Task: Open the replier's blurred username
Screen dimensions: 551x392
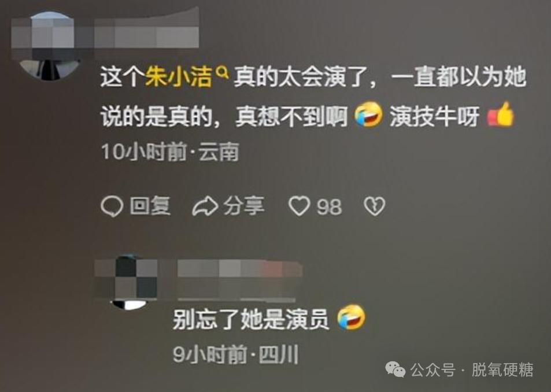Action: click(x=240, y=280)
